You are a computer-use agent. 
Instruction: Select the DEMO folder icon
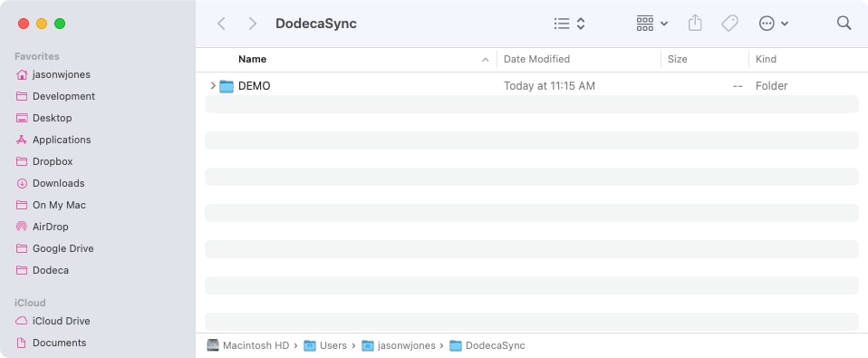[x=227, y=86]
